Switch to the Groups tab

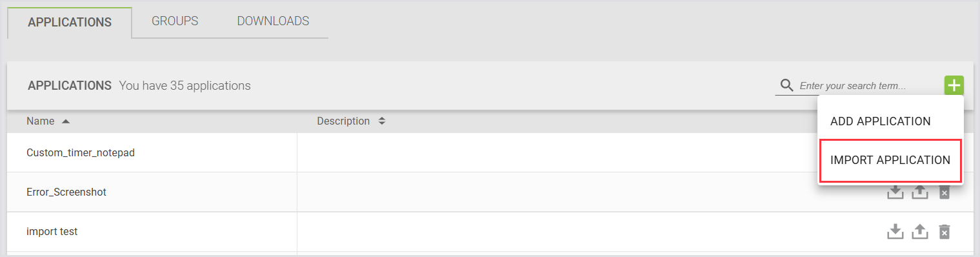175,21
